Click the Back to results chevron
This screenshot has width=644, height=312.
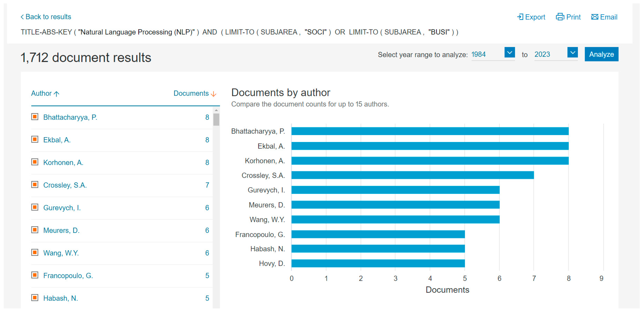[22, 17]
